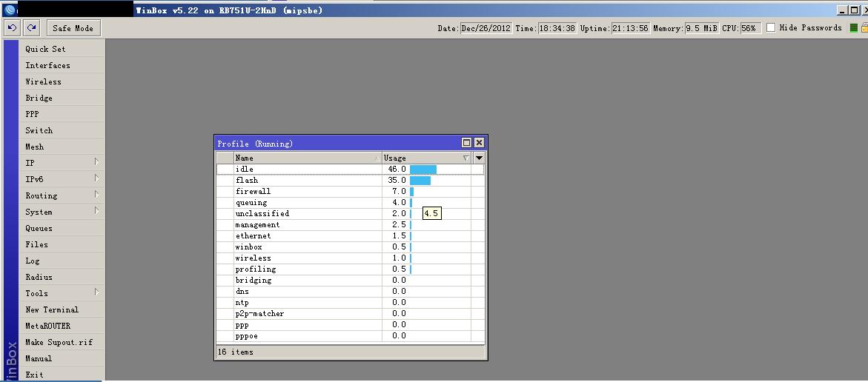Open the Manual entry
The image size is (868, 382).
point(62,359)
